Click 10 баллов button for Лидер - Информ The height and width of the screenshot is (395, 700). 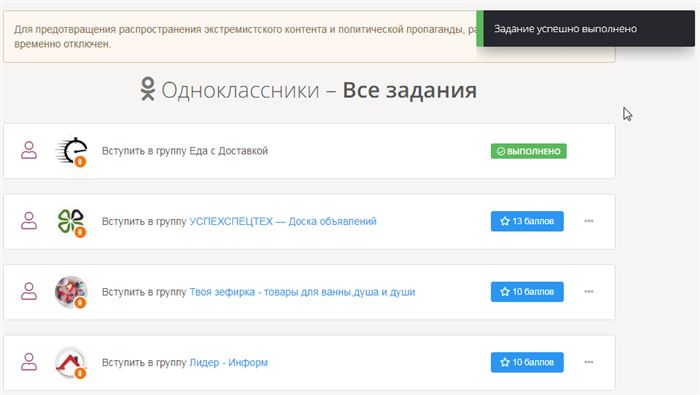(x=527, y=362)
